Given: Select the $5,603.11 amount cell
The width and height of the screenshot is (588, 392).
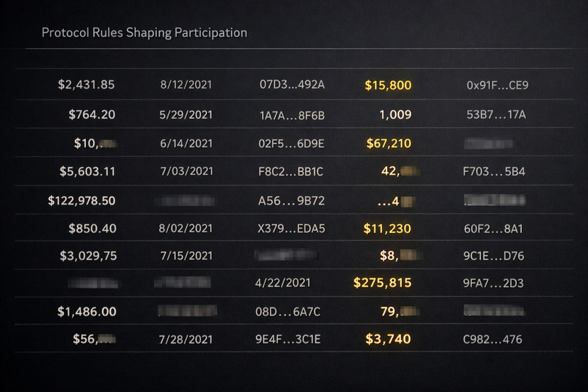Looking at the screenshot, I should [x=87, y=171].
